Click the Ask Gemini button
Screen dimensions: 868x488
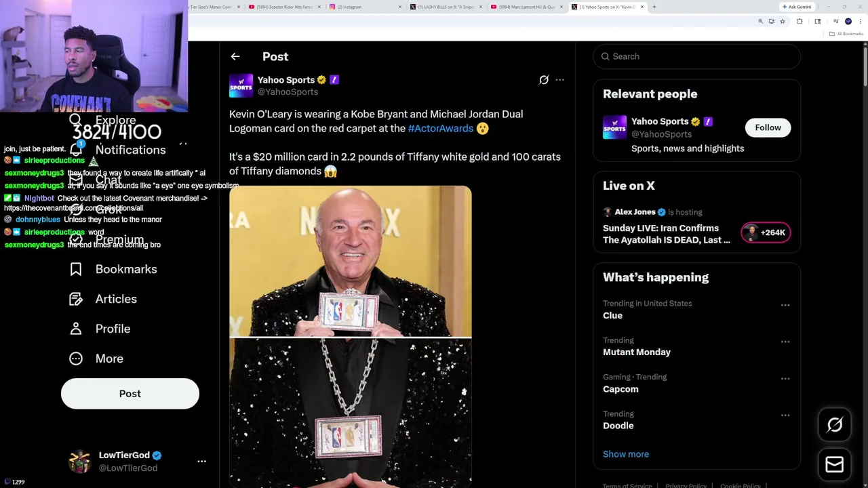pos(797,7)
